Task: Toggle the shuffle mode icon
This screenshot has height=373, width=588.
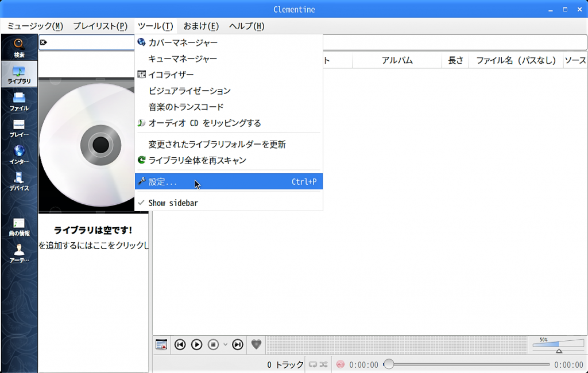Action: (x=324, y=364)
